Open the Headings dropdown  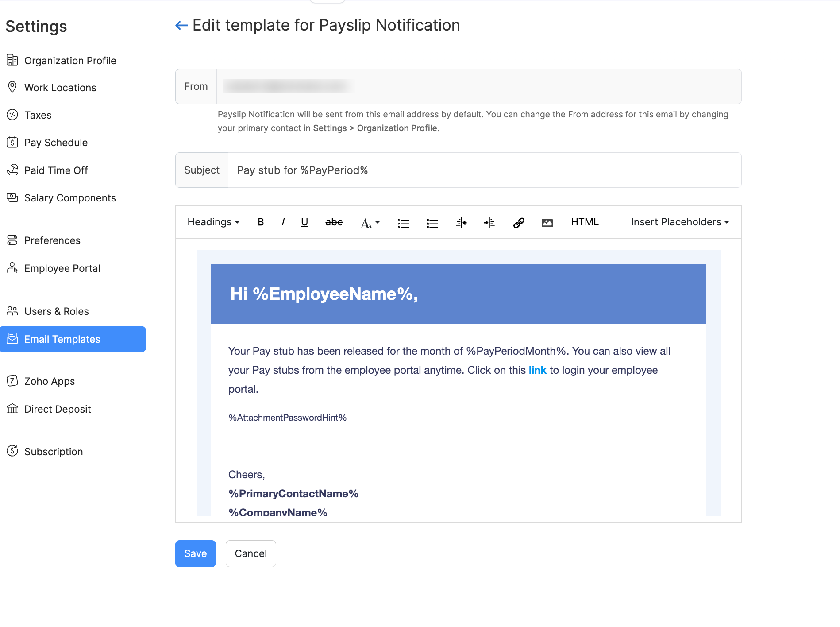pyautogui.click(x=213, y=222)
